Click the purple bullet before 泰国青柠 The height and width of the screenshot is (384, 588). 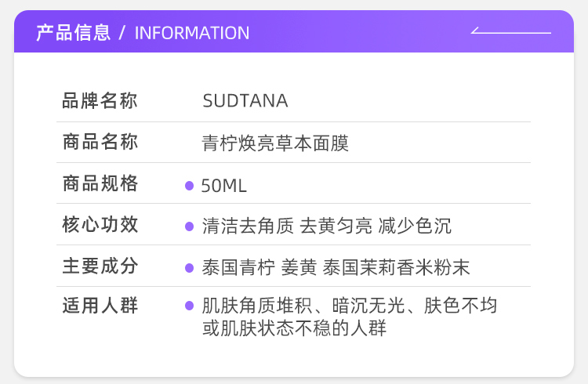[189, 268]
